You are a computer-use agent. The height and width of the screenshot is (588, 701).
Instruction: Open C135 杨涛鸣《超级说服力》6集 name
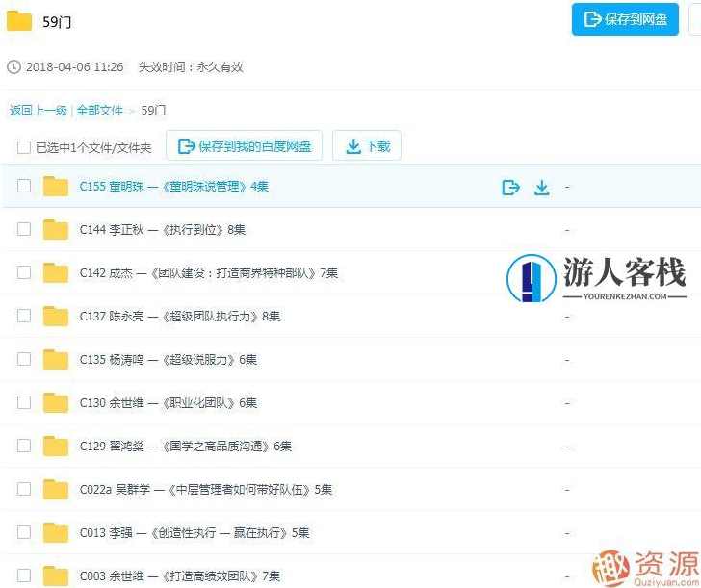coord(169,360)
